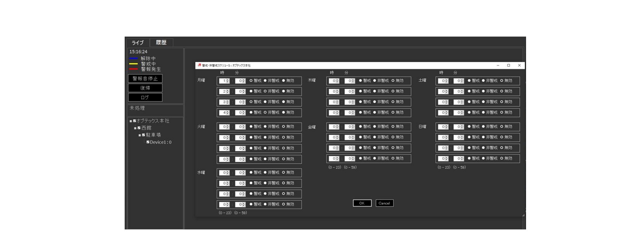Collapse the オプテックス本社 tree node
Viewport: 644px width, 241px height.
tap(131, 121)
